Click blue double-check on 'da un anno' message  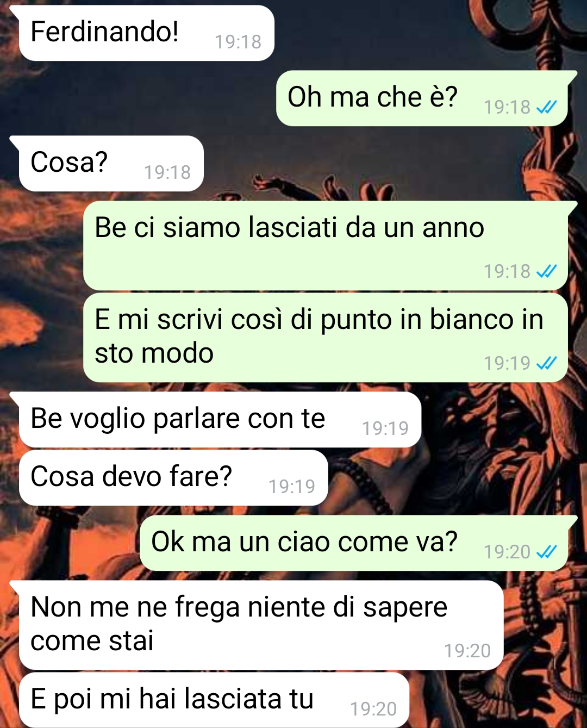click(x=546, y=271)
